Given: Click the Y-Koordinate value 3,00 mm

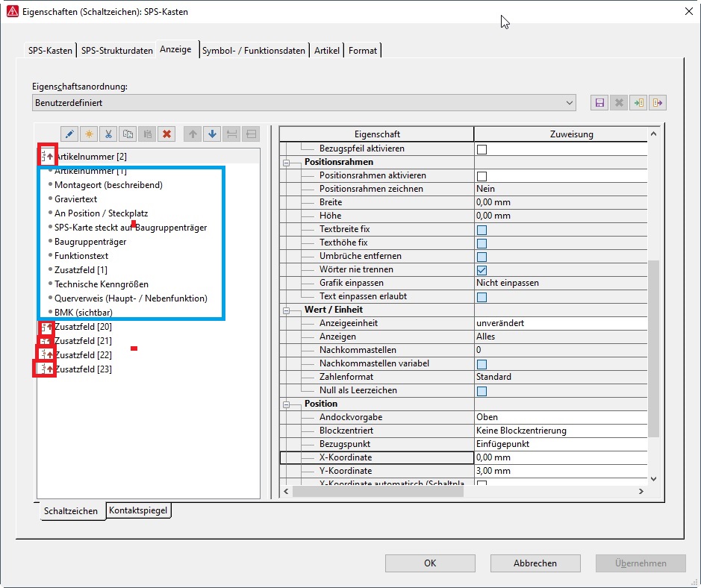Looking at the screenshot, I should (561, 471).
